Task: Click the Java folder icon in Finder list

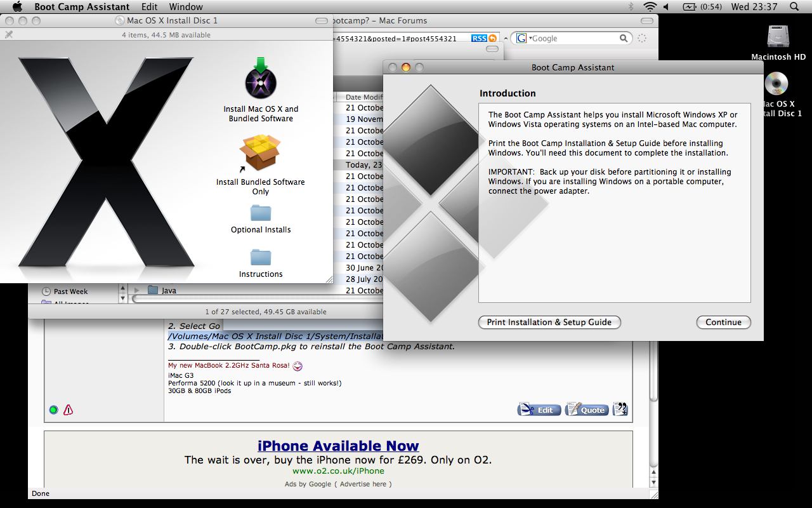Action: pos(152,290)
